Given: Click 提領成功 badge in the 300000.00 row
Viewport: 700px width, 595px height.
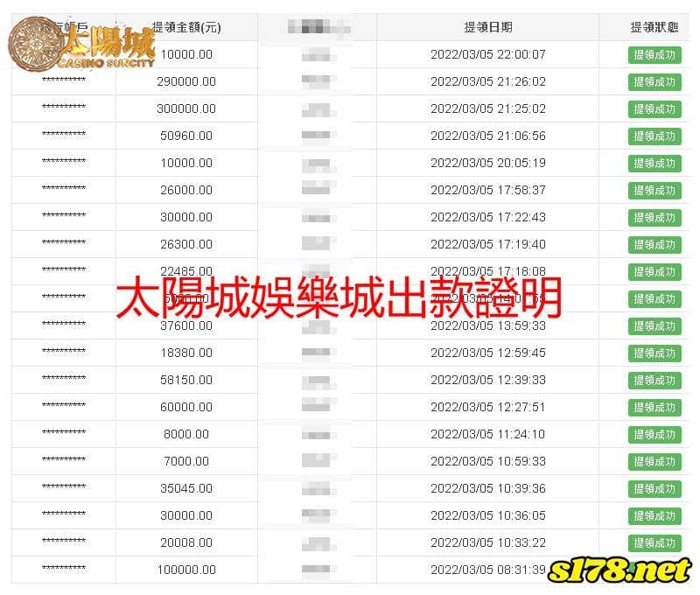Looking at the screenshot, I should click(654, 109).
